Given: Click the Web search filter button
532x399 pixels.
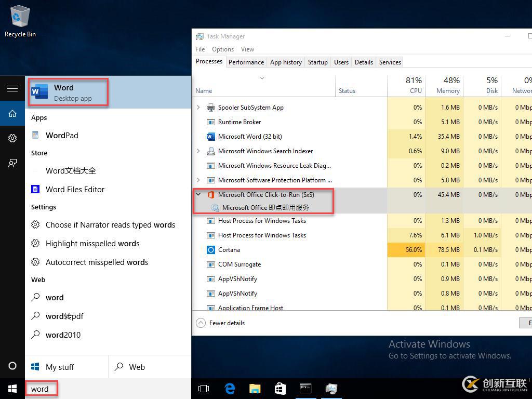Looking at the screenshot, I should (150, 367).
